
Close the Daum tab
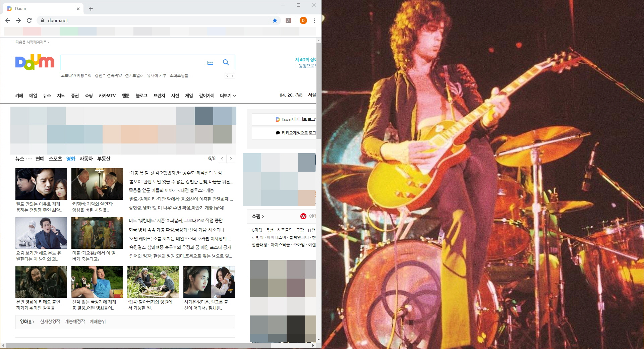pyautogui.click(x=78, y=9)
